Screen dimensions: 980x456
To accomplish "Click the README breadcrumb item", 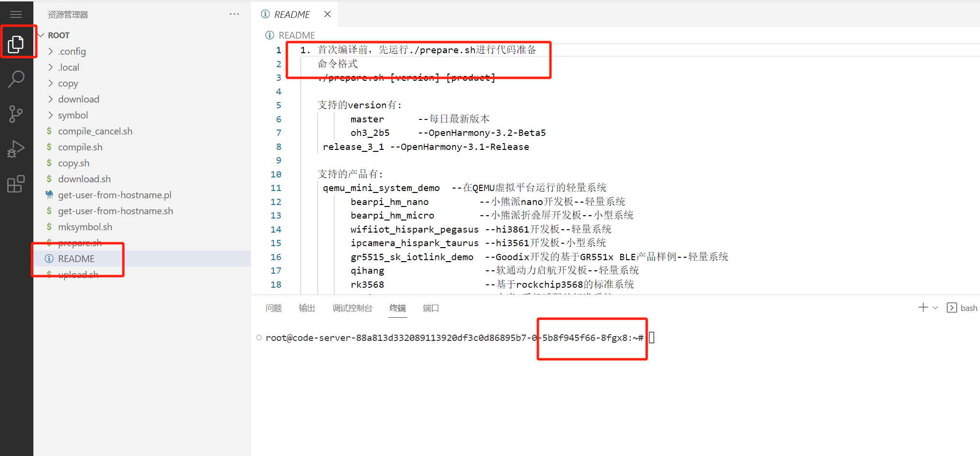I will click(297, 35).
